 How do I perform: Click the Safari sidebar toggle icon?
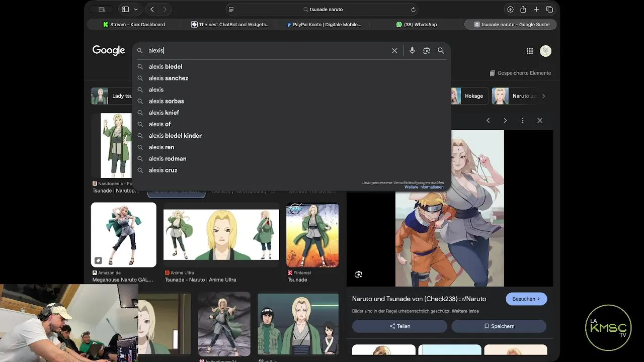[x=125, y=9]
